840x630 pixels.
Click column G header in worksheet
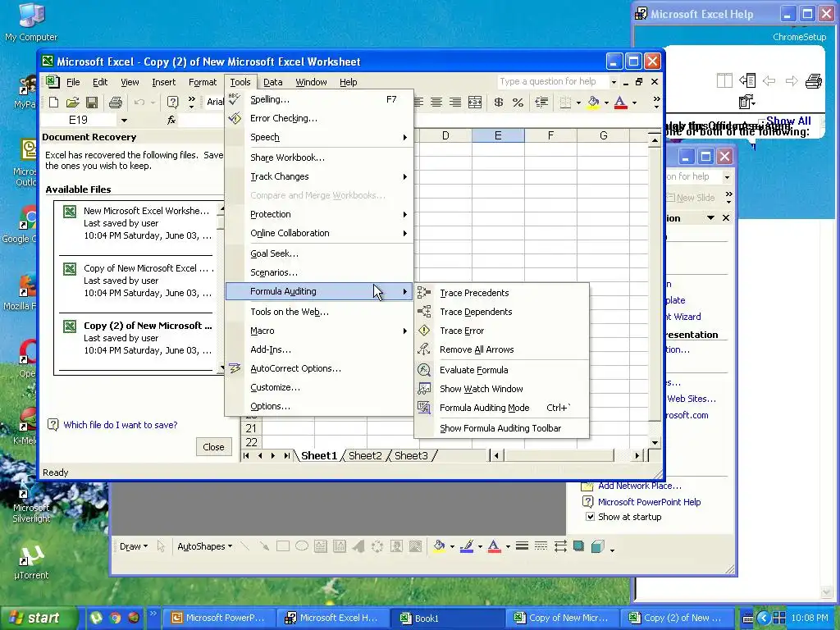(x=603, y=135)
